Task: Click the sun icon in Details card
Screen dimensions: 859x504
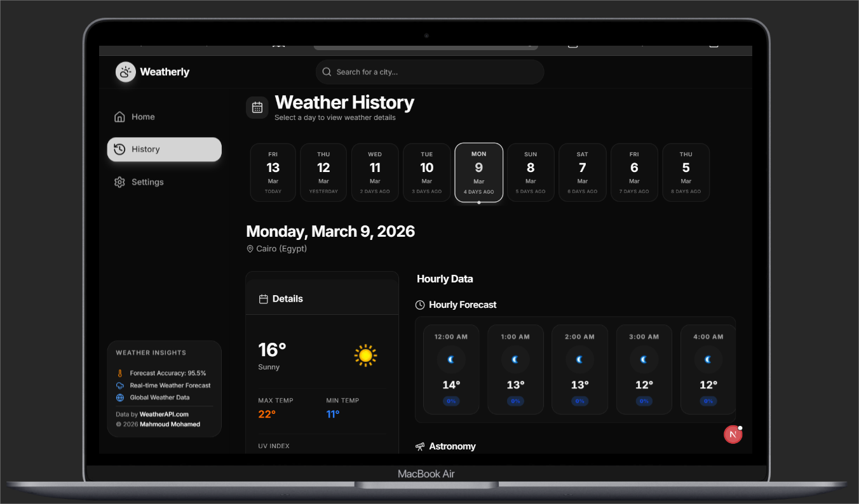Action: tap(365, 355)
